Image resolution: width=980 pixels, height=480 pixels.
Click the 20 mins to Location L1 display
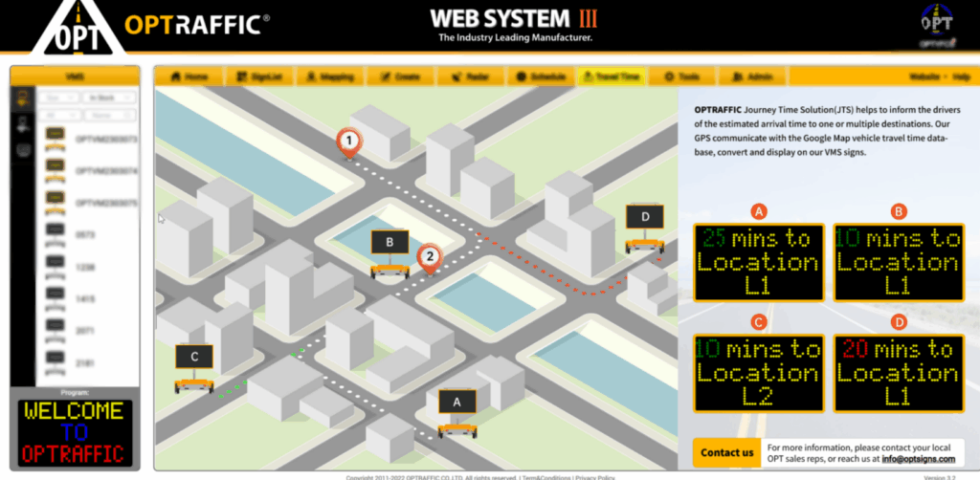(x=899, y=373)
